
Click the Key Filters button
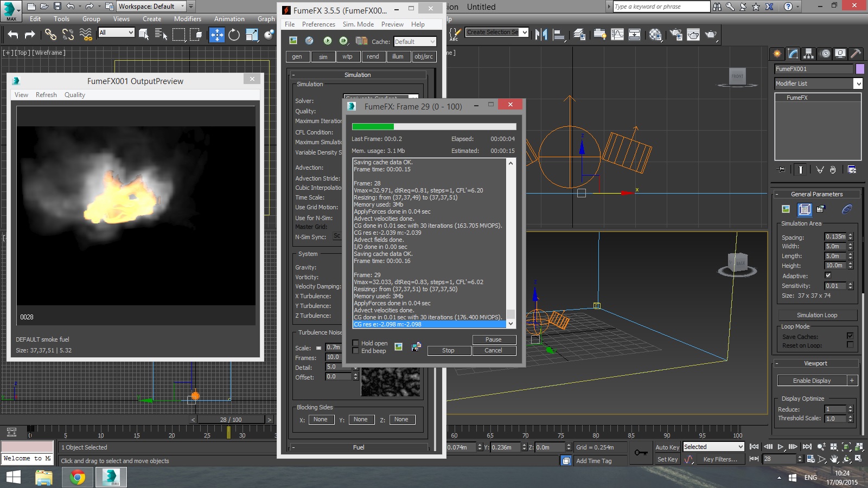720,459
